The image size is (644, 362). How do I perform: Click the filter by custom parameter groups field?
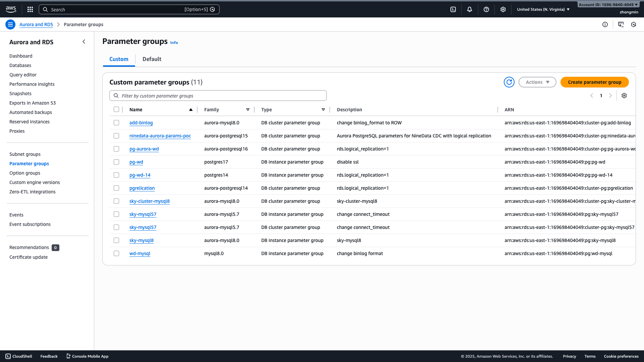[218, 96]
